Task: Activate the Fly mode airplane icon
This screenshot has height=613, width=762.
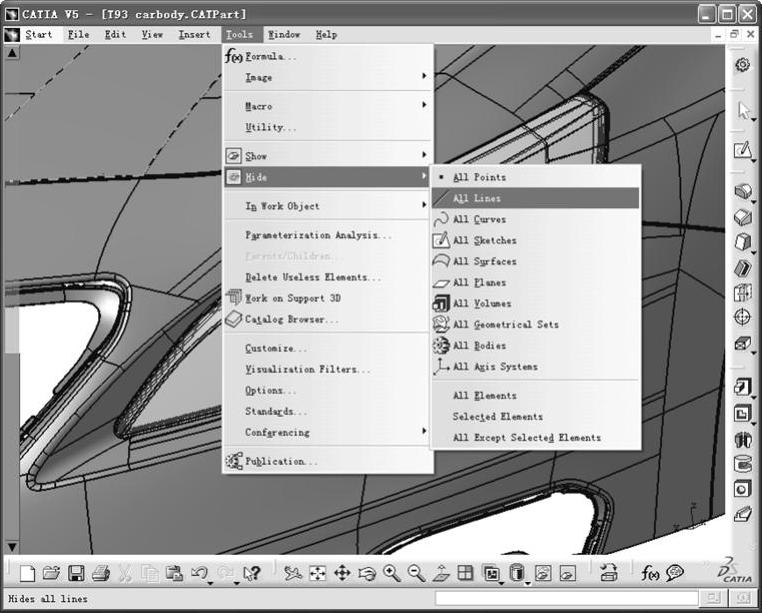Action: 293,573
